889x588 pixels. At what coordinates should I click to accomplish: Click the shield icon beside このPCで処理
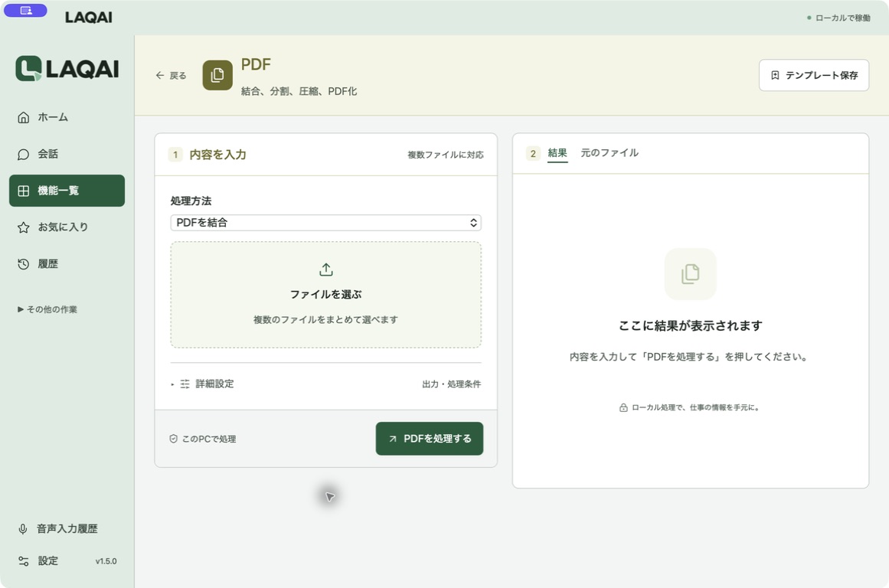point(174,439)
